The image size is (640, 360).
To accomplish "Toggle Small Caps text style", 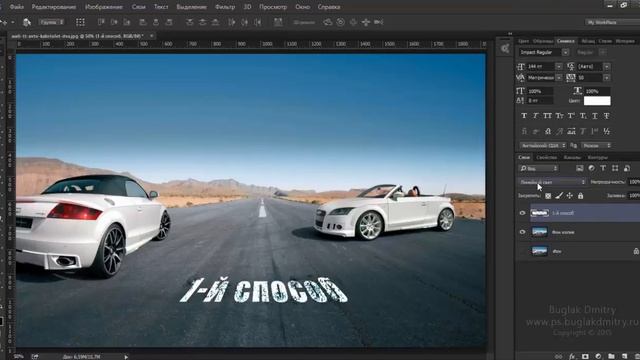I will [559, 116].
